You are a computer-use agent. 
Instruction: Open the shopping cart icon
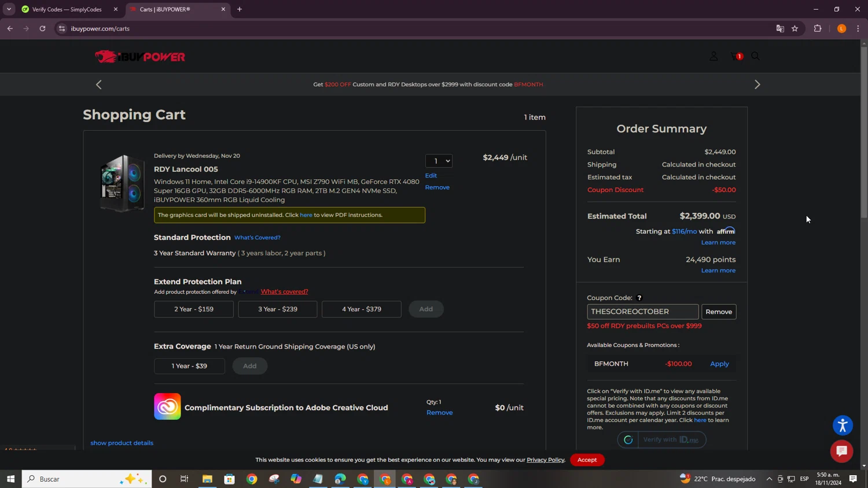point(736,56)
